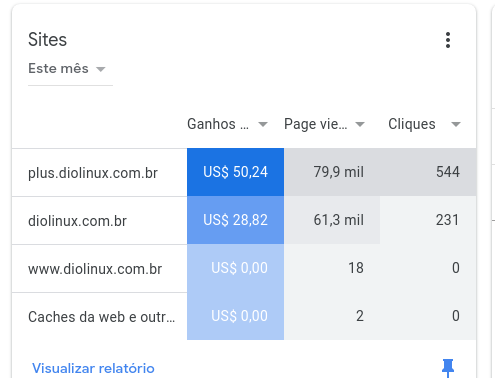Viewport: 495px width, 378px height.
Task: Click the US$ 28,82 earnings cell
Action: point(235,220)
